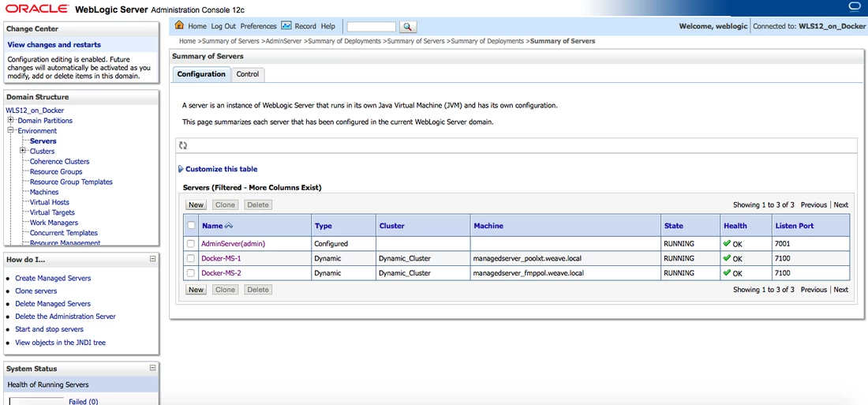
Task: Click the Record icon in toolbar
Action: coord(286,25)
